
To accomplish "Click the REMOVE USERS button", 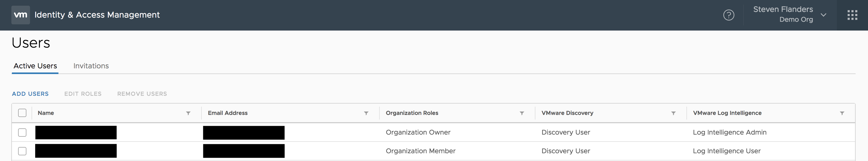I will 142,94.
